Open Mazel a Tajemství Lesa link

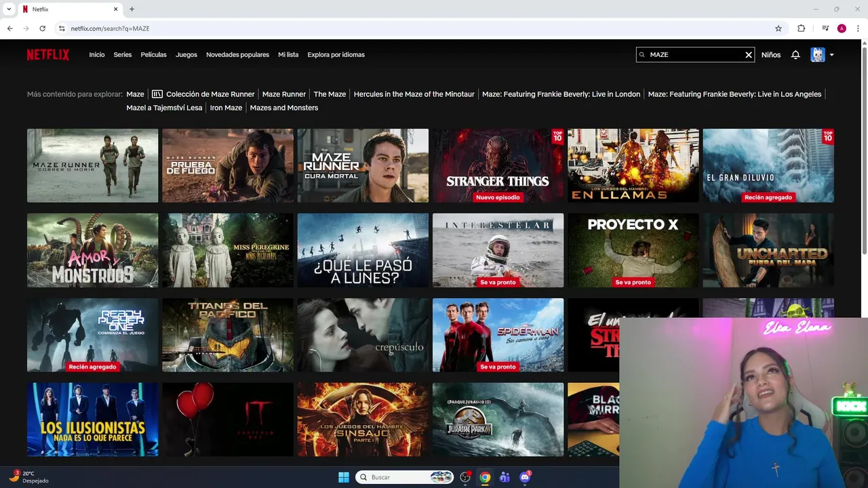[x=164, y=108]
